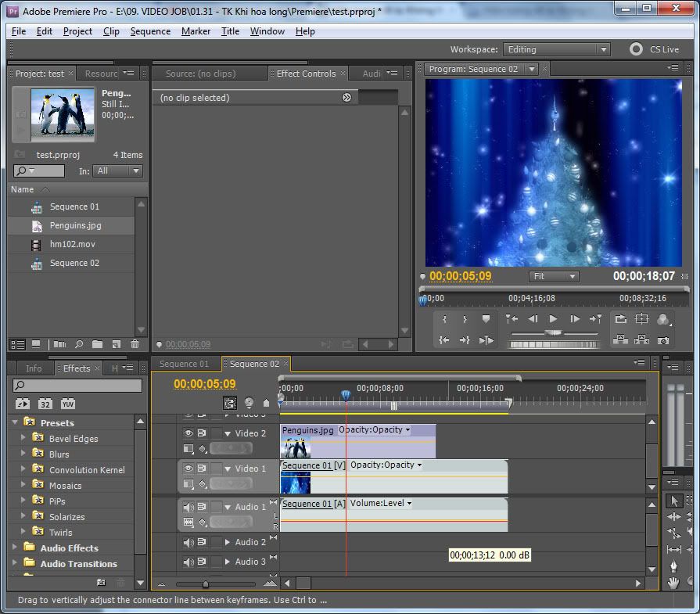The width and height of the screenshot is (700, 614).
Task: Select hm102.mov in Project panel
Action: pyautogui.click(x=72, y=244)
